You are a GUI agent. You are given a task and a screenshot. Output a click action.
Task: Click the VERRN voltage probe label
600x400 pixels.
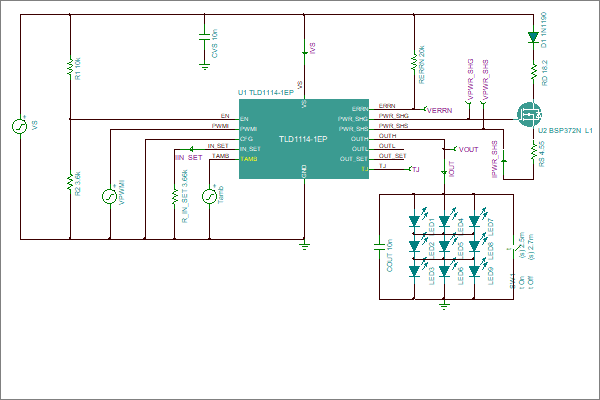pos(439,111)
